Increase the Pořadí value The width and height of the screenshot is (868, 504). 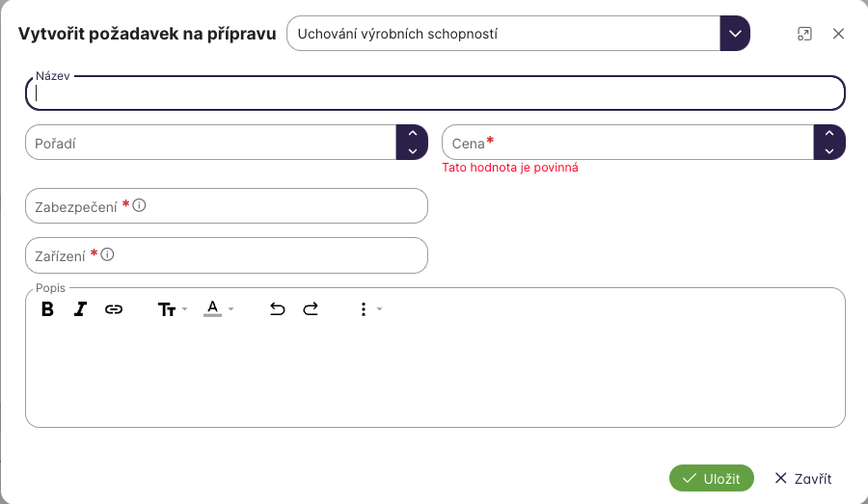(x=412, y=135)
